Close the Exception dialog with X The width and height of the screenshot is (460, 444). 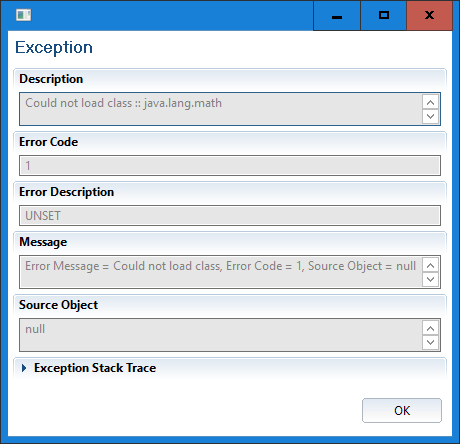(x=429, y=15)
